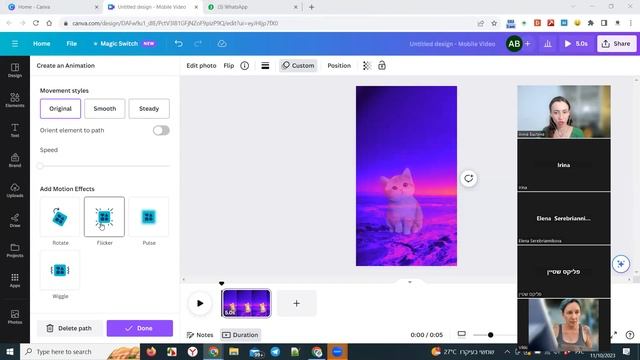Image resolution: width=640 pixels, height=360 pixels.
Task: Click the Delete path button
Action: tap(69, 328)
